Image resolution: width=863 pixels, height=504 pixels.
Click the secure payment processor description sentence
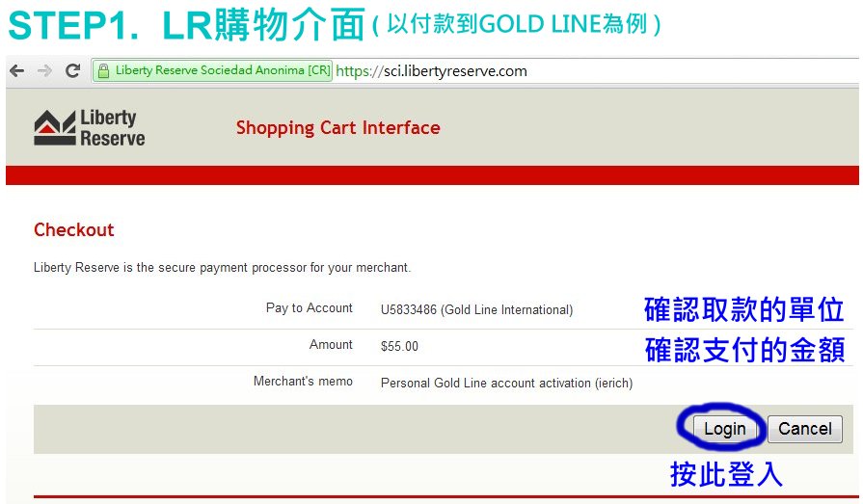coord(222,267)
